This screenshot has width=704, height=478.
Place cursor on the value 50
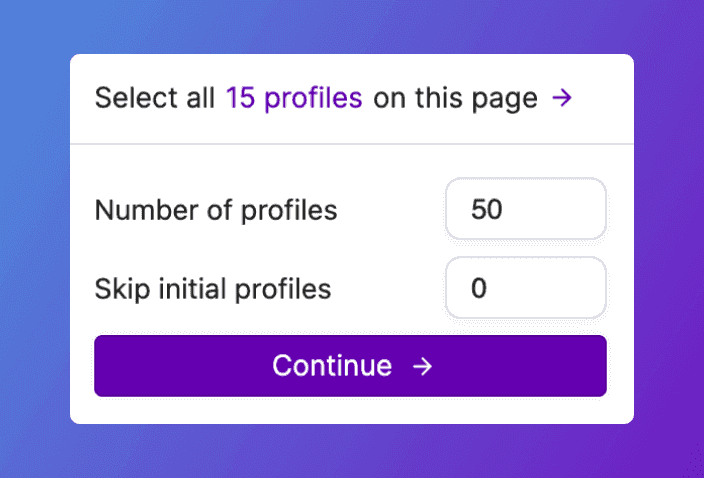coord(486,209)
